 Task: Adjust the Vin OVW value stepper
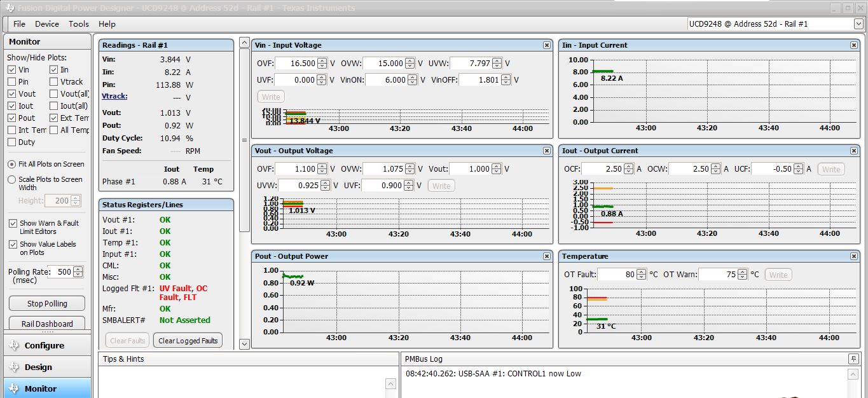410,64
